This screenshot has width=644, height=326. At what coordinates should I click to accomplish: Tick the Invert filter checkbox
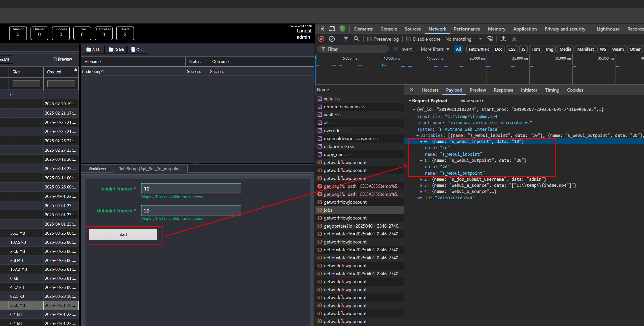[x=396, y=49]
